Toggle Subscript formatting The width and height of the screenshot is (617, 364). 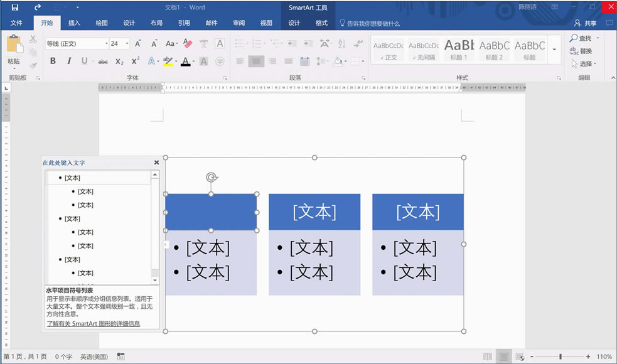pyautogui.click(x=119, y=62)
